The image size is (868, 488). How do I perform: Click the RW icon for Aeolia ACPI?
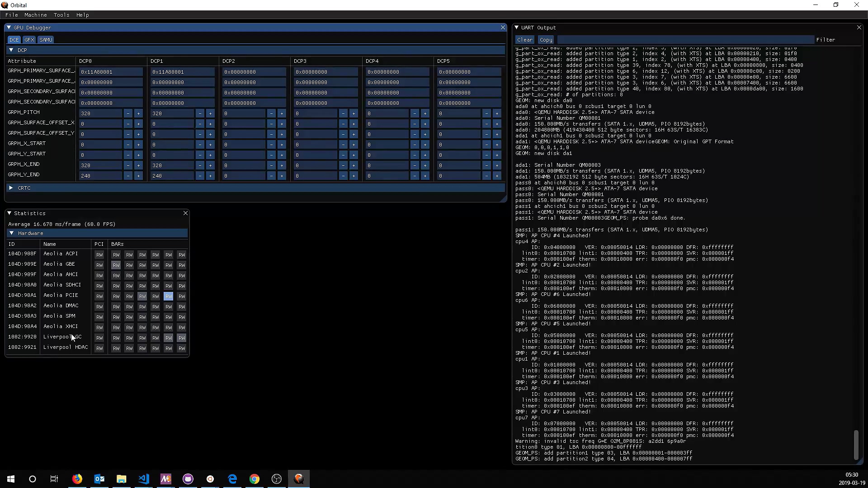tap(99, 255)
